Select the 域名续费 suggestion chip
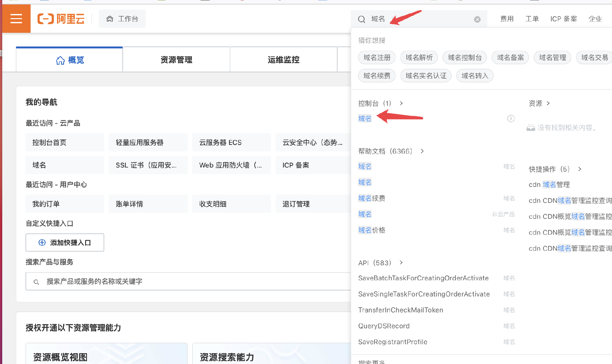This screenshot has width=612, height=364. 377,75
